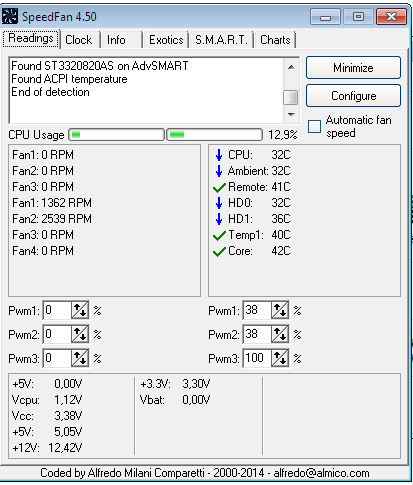The image size is (413, 485).
Task: Click the green checkmark beside Remote temperature
Action: (x=219, y=187)
